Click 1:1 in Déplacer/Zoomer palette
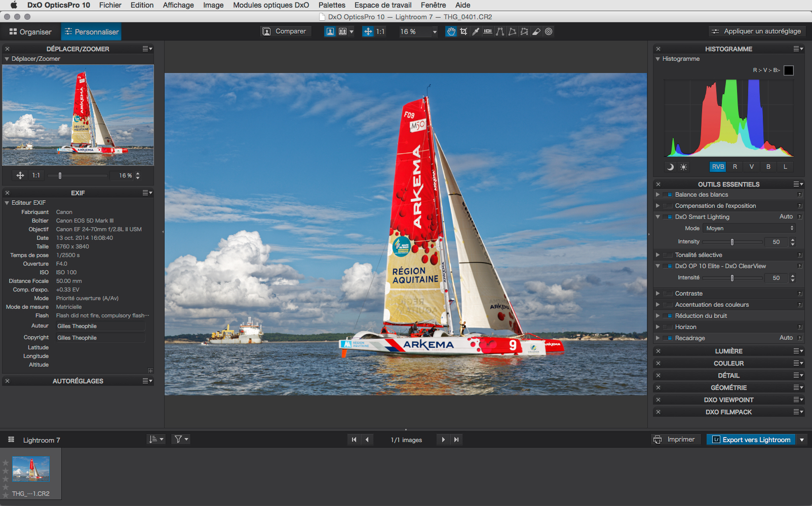The width and height of the screenshot is (812, 506). point(36,175)
